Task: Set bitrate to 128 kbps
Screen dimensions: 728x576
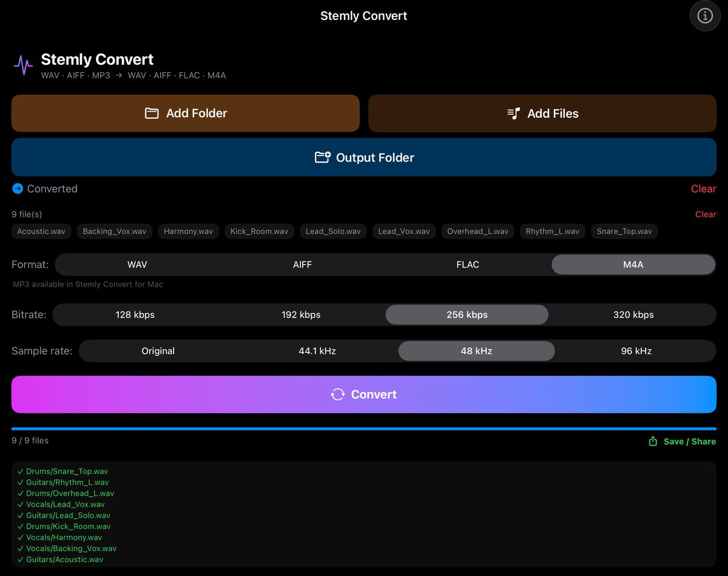Action: pos(135,314)
